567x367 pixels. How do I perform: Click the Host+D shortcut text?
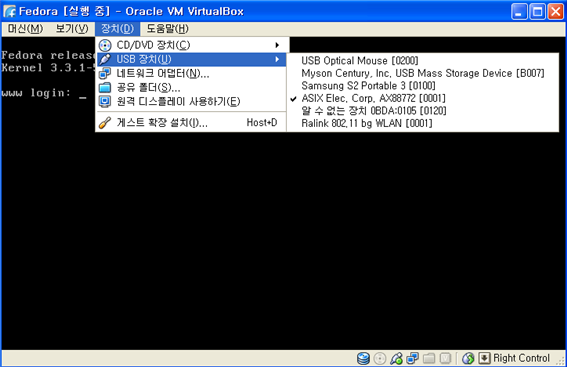tap(262, 123)
